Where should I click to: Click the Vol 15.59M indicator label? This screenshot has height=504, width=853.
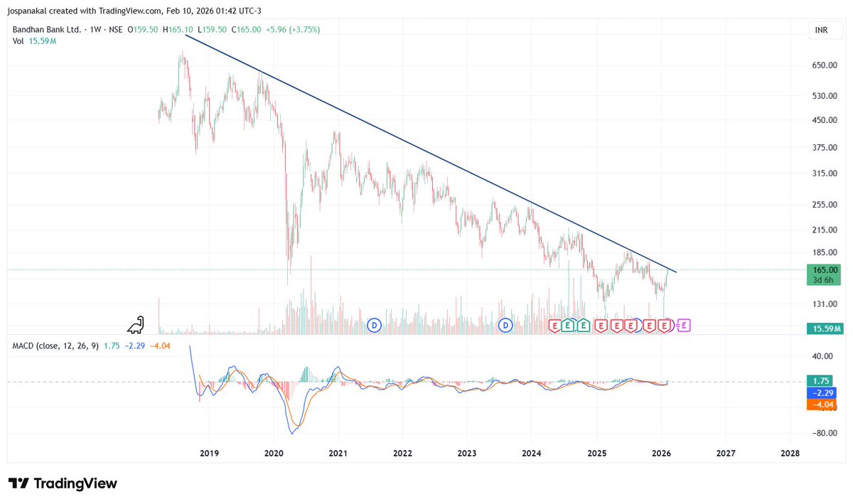pos(35,41)
